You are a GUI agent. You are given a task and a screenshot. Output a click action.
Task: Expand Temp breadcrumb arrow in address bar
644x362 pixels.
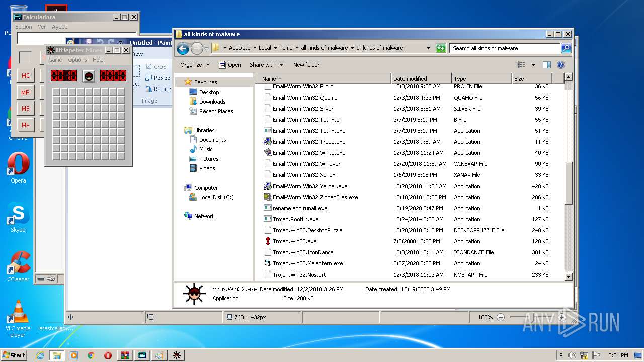click(297, 48)
